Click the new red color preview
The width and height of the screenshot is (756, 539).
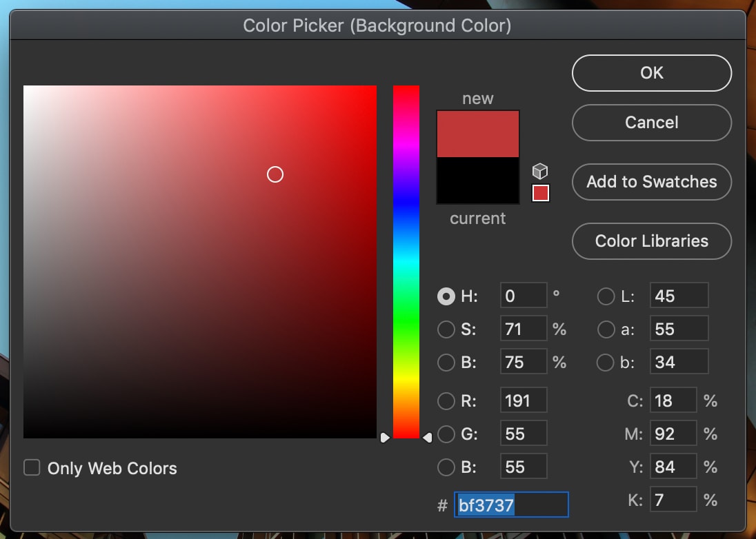[478, 134]
